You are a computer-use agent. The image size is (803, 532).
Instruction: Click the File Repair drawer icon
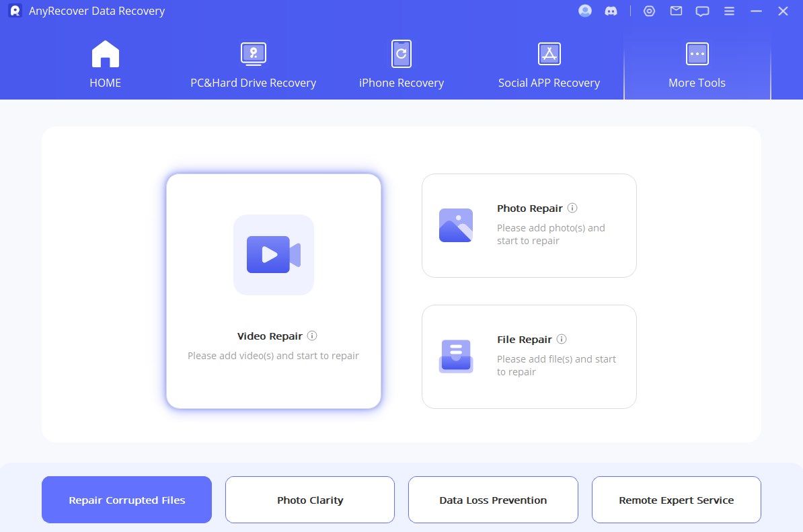click(x=456, y=356)
